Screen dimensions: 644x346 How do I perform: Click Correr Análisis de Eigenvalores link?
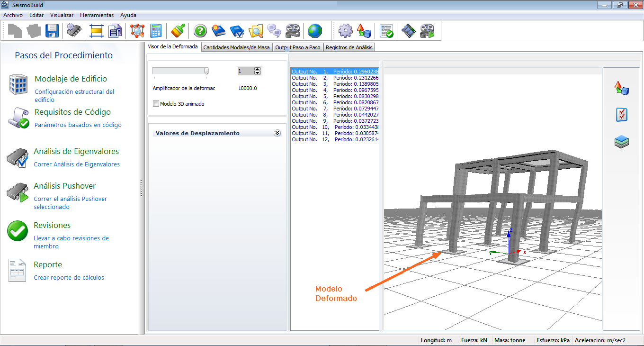77,164
